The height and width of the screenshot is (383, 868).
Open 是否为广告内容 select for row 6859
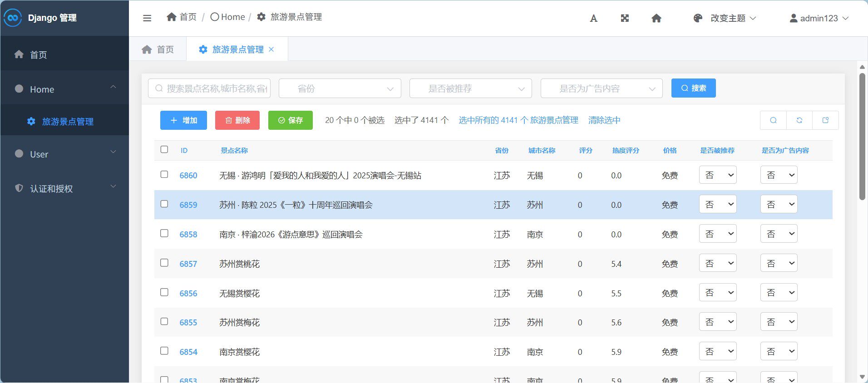tap(779, 205)
